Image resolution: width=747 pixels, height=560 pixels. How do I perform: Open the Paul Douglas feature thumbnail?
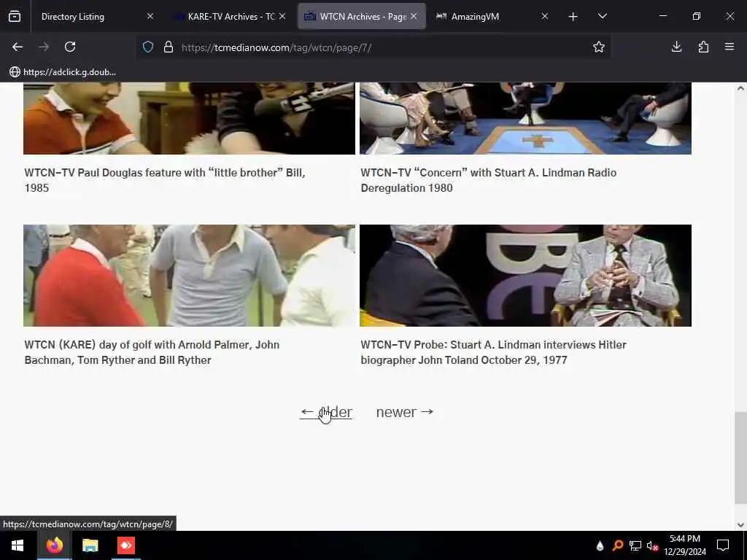tap(189, 118)
